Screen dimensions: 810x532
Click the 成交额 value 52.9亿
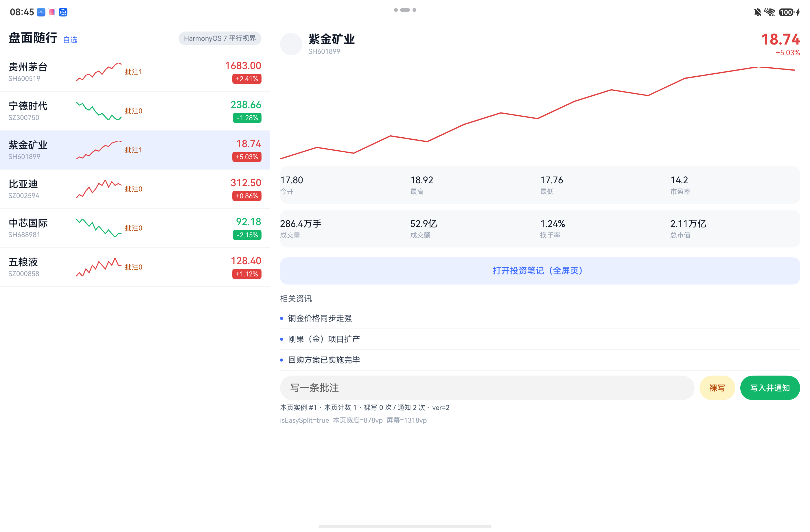pyautogui.click(x=424, y=223)
